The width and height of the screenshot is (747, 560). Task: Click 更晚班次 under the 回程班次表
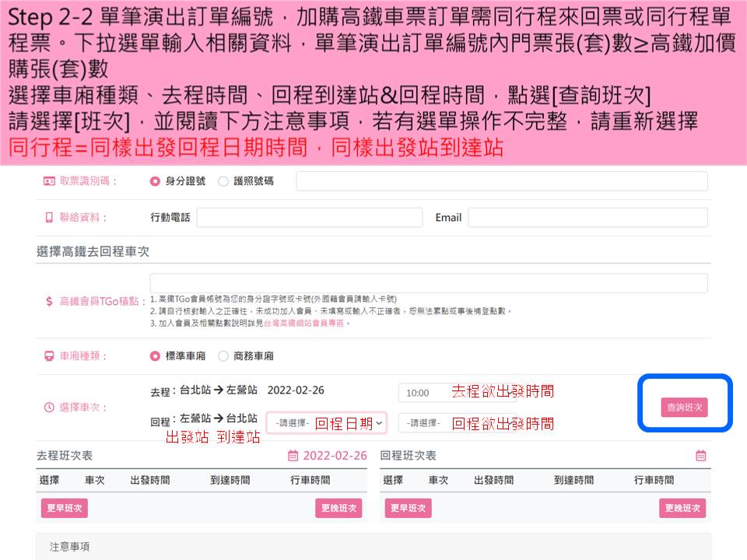pos(682,508)
